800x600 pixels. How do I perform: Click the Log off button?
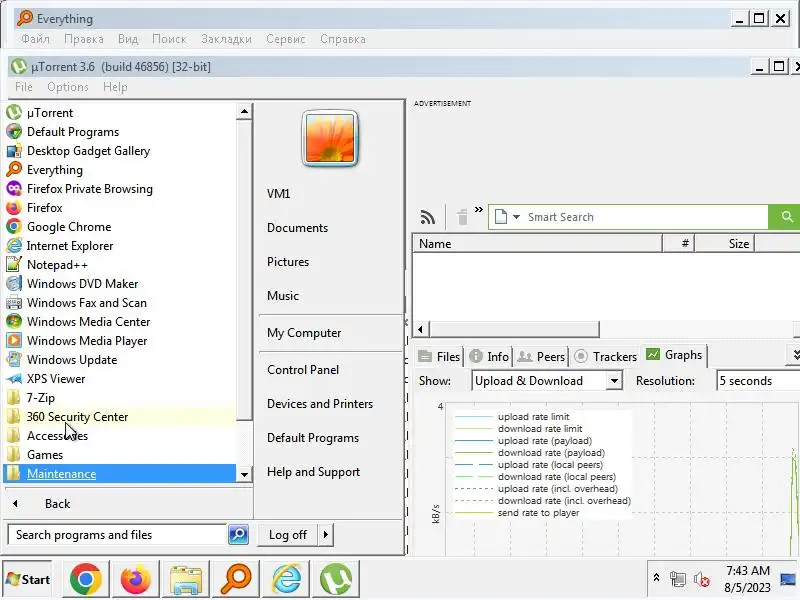tap(288, 535)
